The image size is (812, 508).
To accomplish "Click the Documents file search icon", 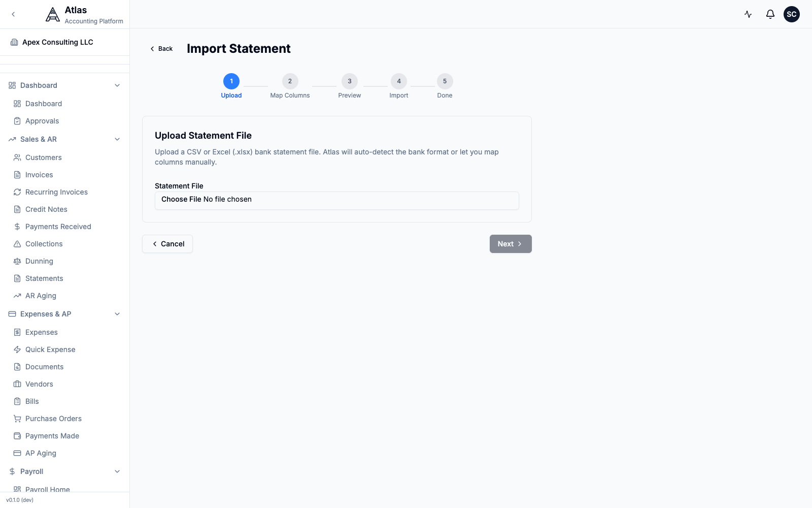I will (17, 367).
